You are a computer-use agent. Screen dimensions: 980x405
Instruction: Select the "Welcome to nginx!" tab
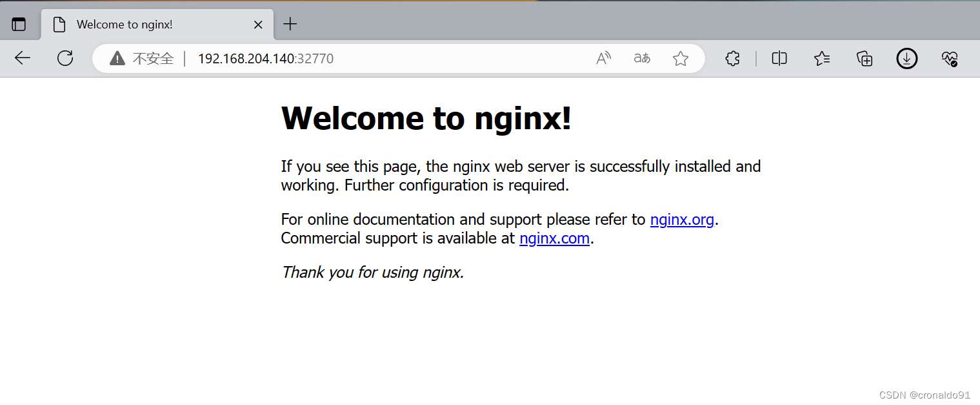[157, 25]
